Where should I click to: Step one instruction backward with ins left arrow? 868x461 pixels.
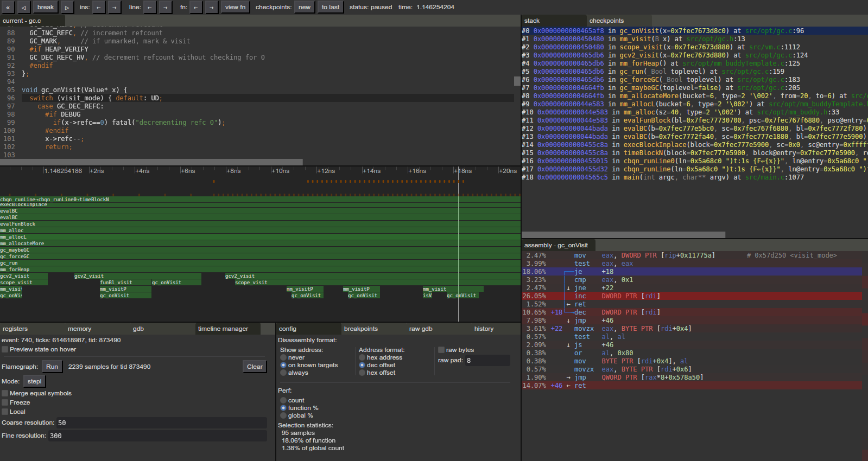click(99, 7)
